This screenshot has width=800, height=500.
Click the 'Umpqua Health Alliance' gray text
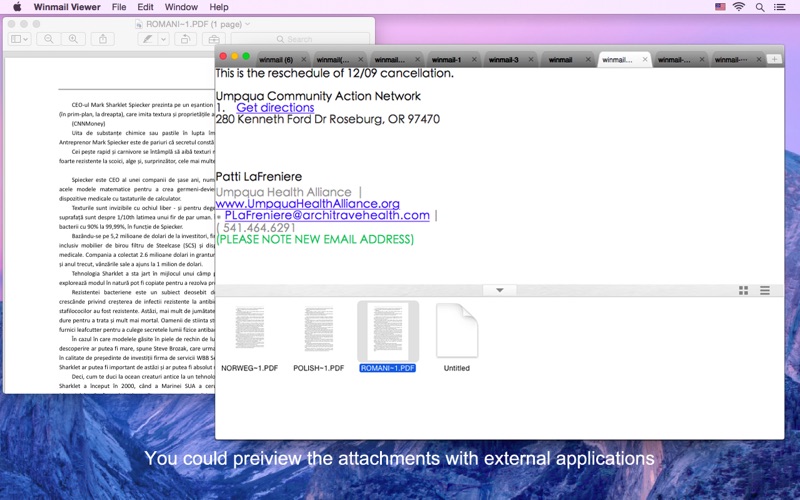[284, 192]
